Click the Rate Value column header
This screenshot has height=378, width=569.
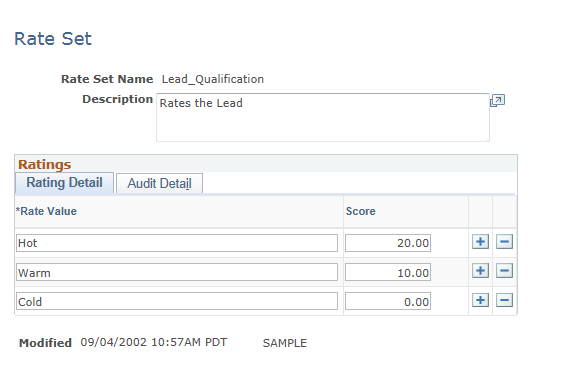46,211
